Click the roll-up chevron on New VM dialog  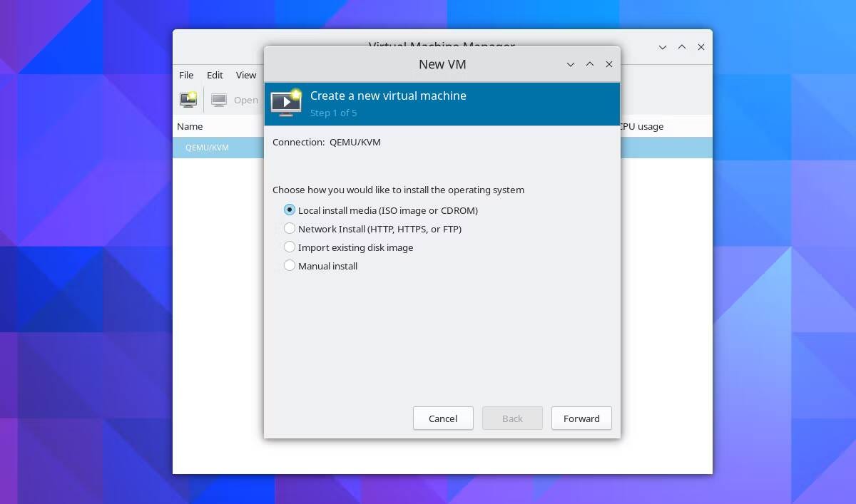(590, 64)
